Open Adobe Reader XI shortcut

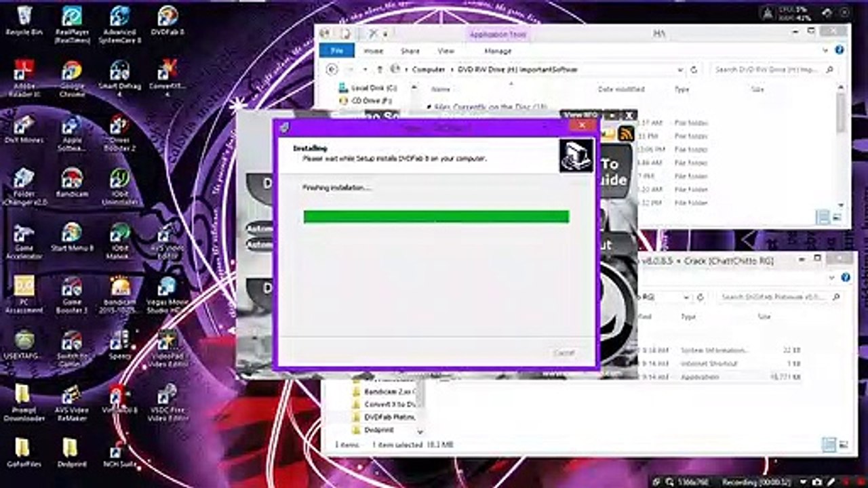point(24,79)
